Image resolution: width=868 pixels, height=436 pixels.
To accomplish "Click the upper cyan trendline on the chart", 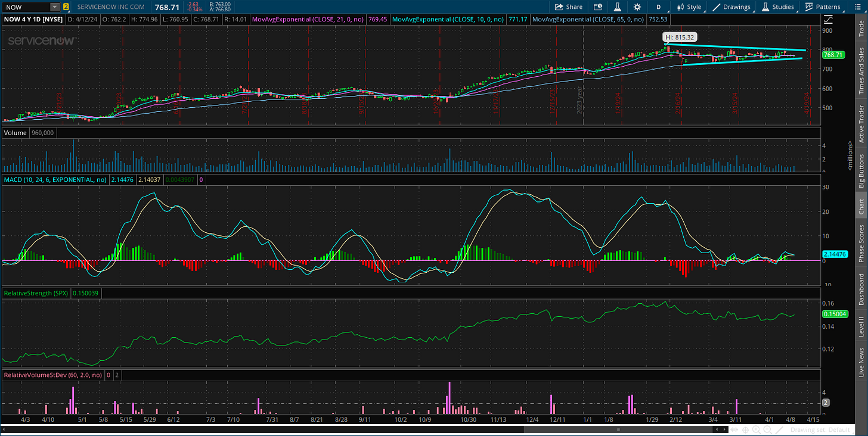I will coord(736,48).
